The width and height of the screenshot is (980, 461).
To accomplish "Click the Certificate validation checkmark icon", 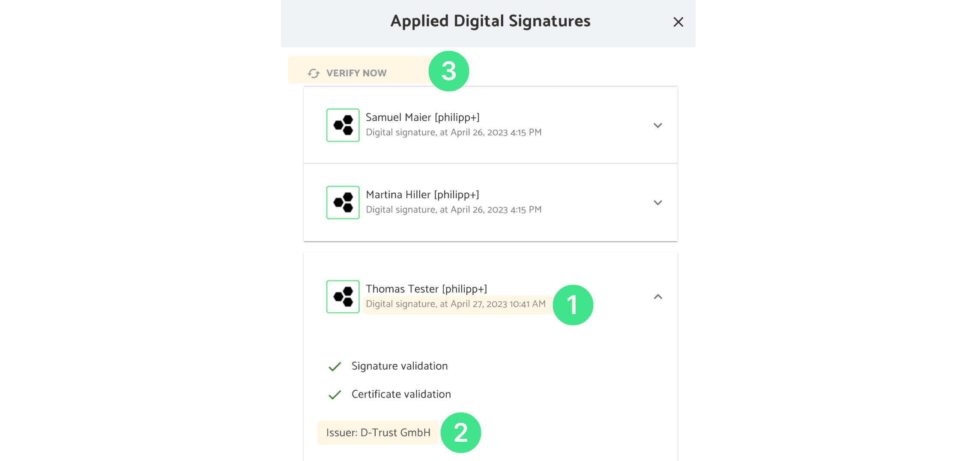I will 335,395.
